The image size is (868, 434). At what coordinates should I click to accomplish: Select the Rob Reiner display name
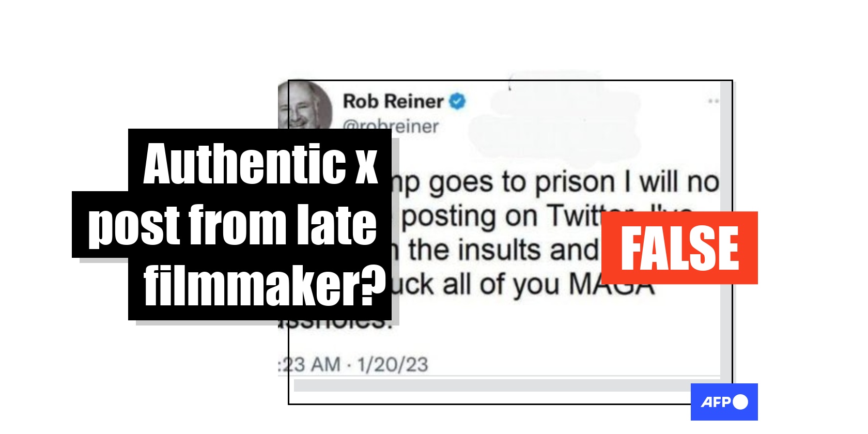[x=393, y=101]
